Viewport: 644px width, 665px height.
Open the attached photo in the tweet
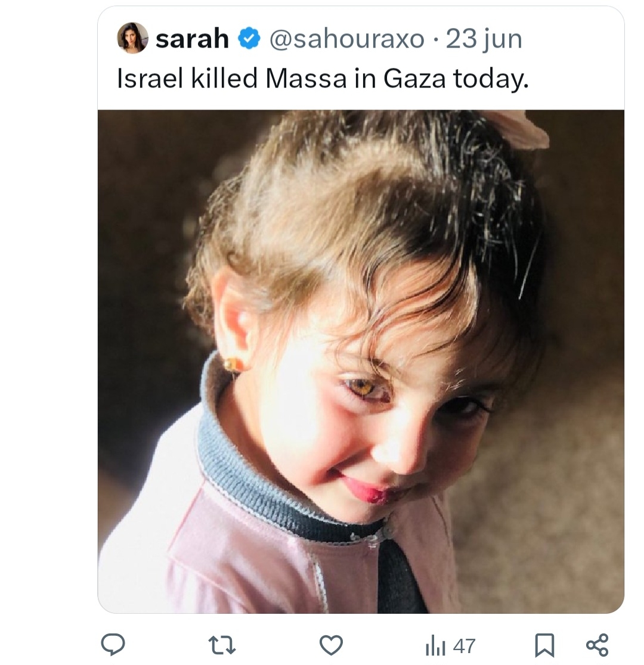[361, 358]
